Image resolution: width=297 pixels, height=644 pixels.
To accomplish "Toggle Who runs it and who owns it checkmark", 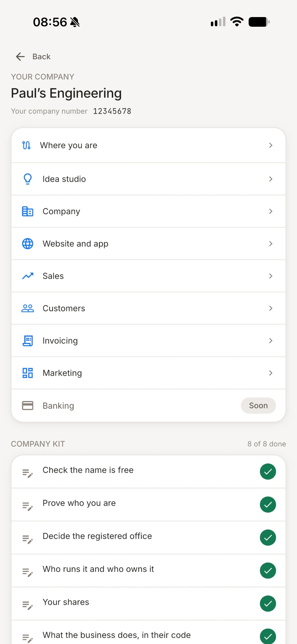I will 268,571.
